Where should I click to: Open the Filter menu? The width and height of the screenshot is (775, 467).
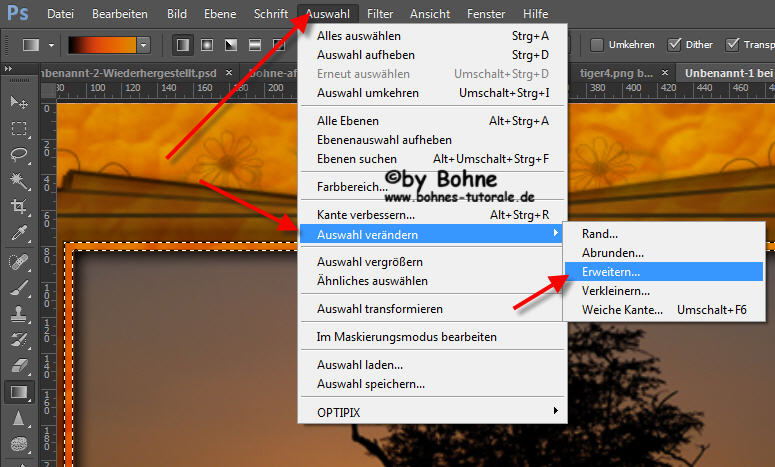pos(379,14)
